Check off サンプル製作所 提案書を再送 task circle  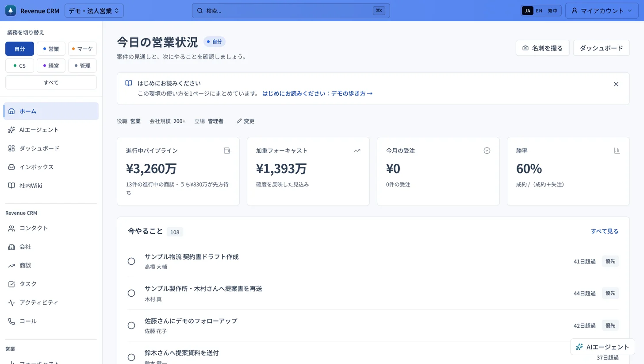point(131,293)
